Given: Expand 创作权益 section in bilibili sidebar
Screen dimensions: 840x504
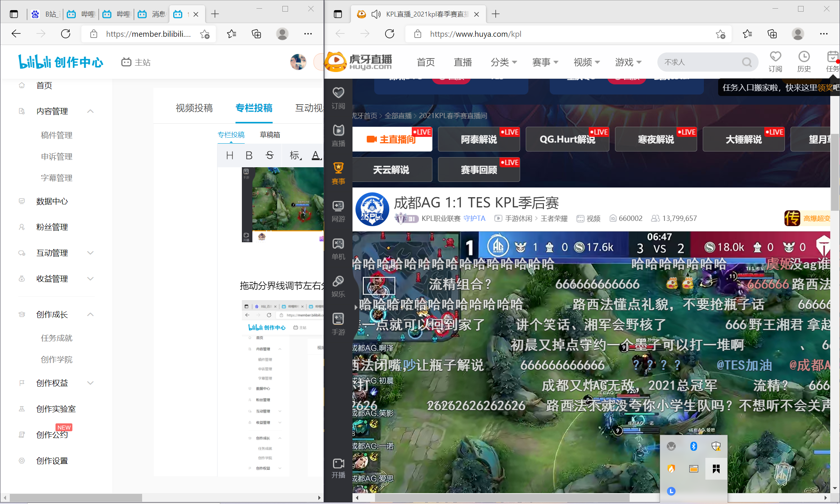Looking at the screenshot, I should click(90, 383).
